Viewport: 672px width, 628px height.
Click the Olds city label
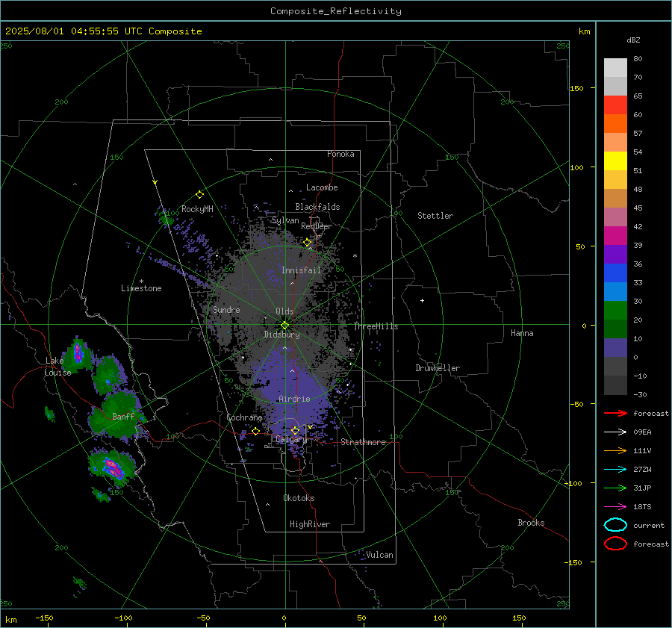[x=284, y=311]
